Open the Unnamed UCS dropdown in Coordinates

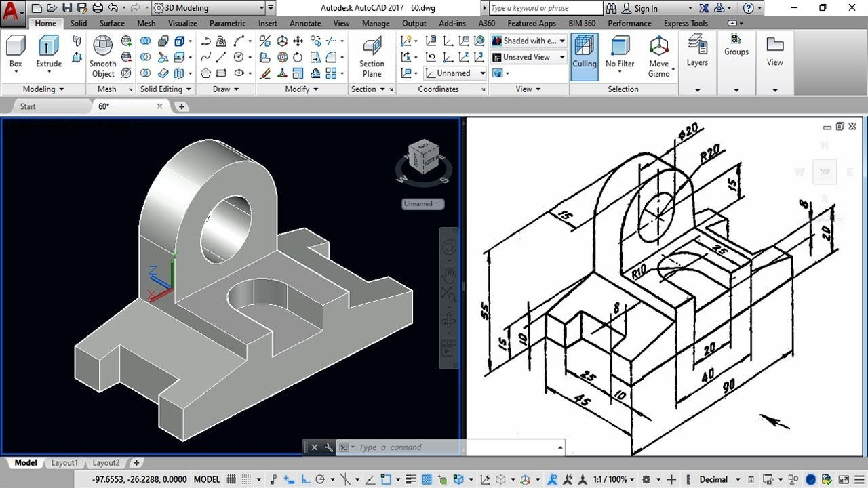456,73
